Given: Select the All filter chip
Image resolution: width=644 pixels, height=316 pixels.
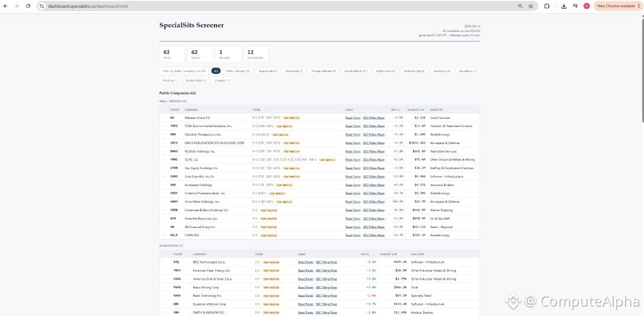Looking at the screenshot, I should 216,71.
